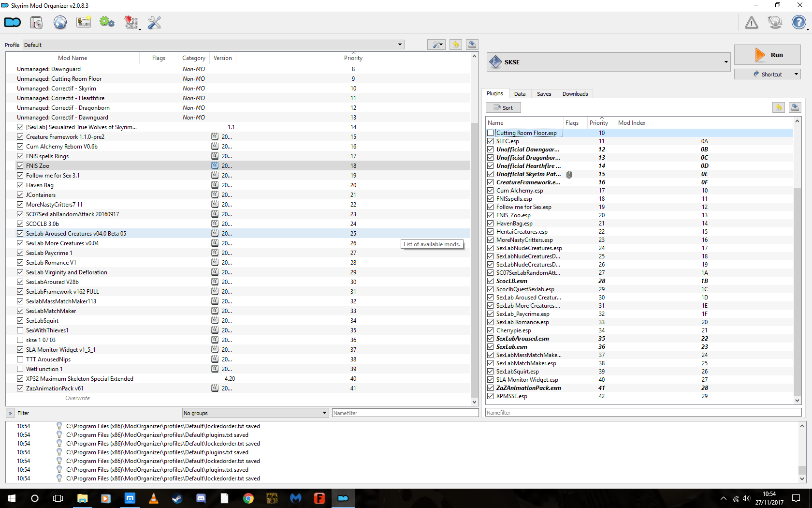
Task: Enable the SexWithThieves1 mod checkbox
Action: point(20,330)
